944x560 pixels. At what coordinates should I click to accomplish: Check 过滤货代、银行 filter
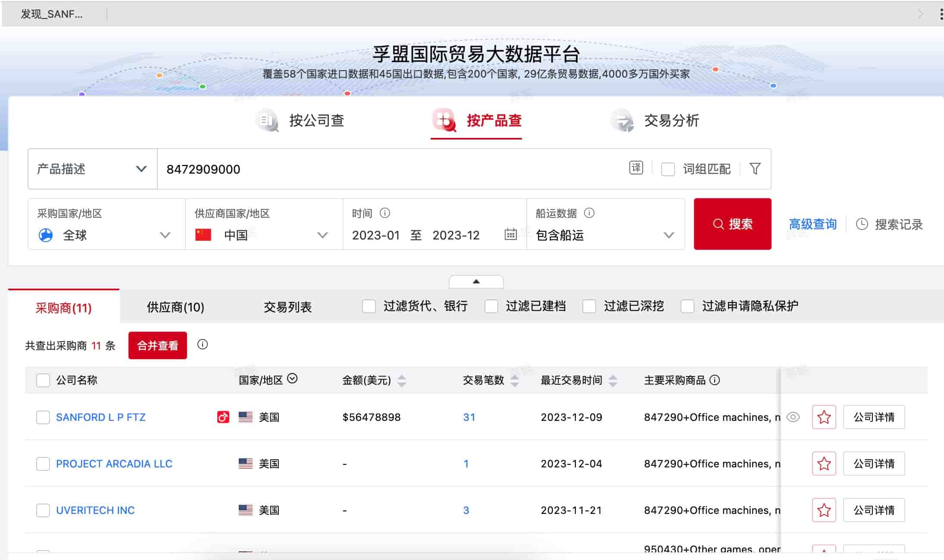[369, 306]
